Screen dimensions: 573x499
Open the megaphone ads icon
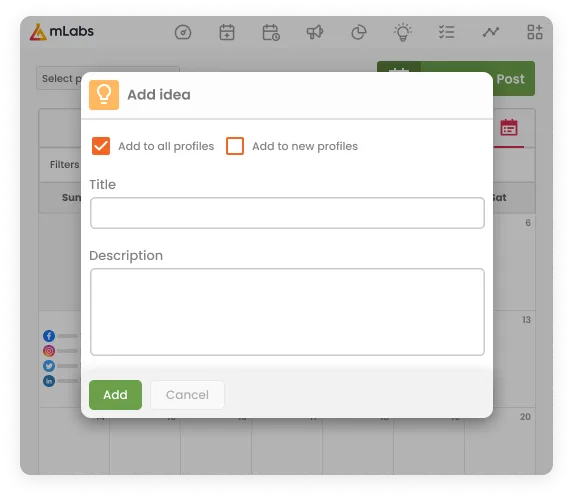[x=315, y=32]
